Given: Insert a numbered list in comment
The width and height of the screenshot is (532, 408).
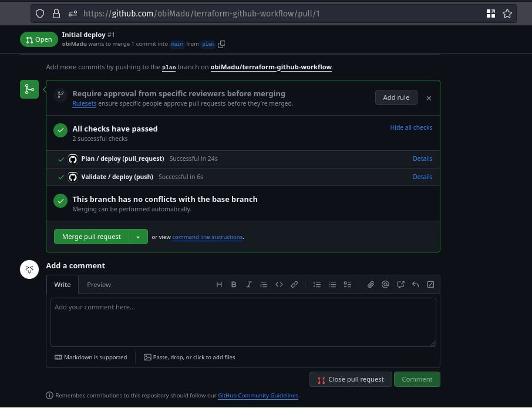Looking at the screenshot, I should click(317, 285).
